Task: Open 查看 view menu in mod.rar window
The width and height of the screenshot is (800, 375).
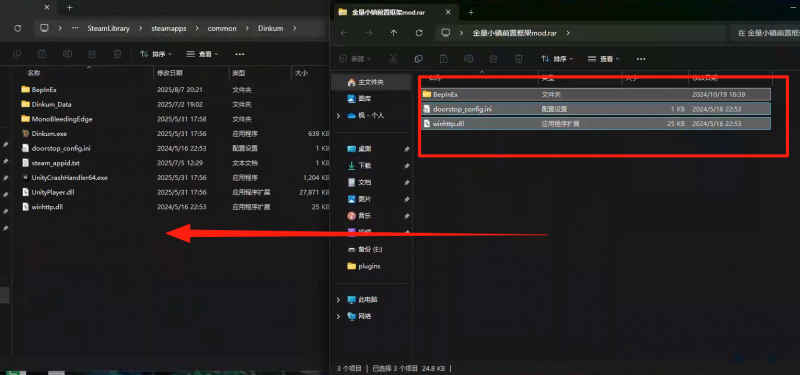Action: pos(604,59)
